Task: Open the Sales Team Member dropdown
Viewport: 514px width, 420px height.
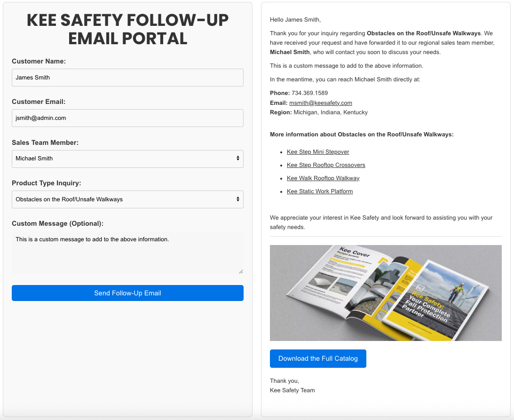Action: coord(127,158)
